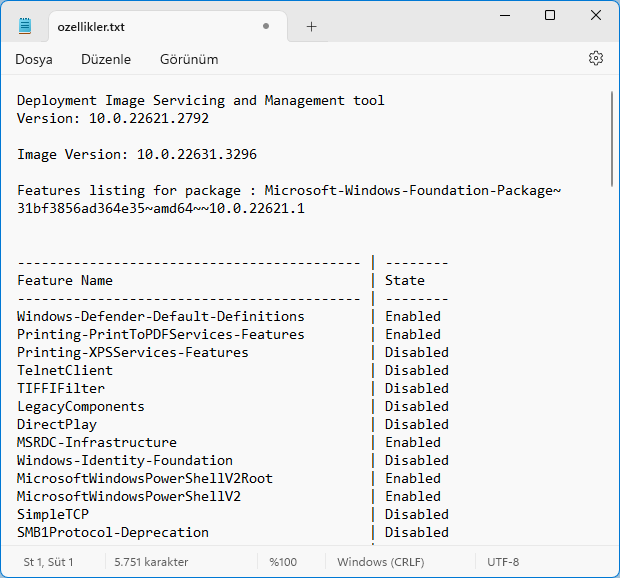The height and width of the screenshot is (578, 620).
Task: Click the Image Version: 10.0.22631.3296 line
Action: point(137,154)
